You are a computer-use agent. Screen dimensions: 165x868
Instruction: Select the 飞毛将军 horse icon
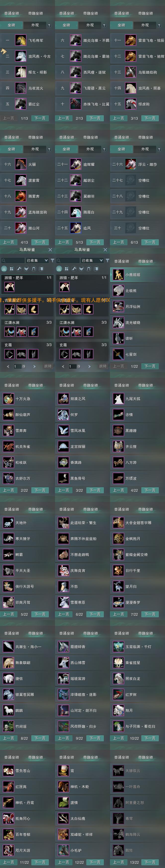pyautogui.click(x=21, y=40)
